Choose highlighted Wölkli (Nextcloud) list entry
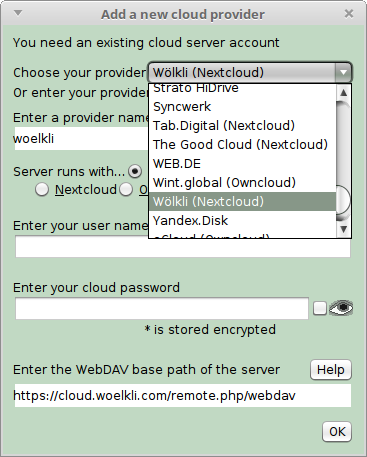Image resolution: width=367 pixels, height=457 pixels. click(x=242, y=201)
